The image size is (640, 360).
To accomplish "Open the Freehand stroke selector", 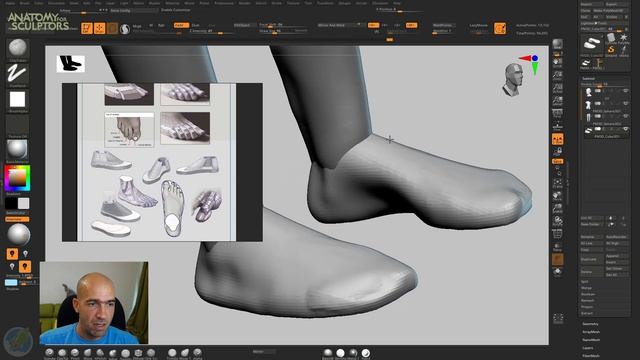I will coord(17,74).
